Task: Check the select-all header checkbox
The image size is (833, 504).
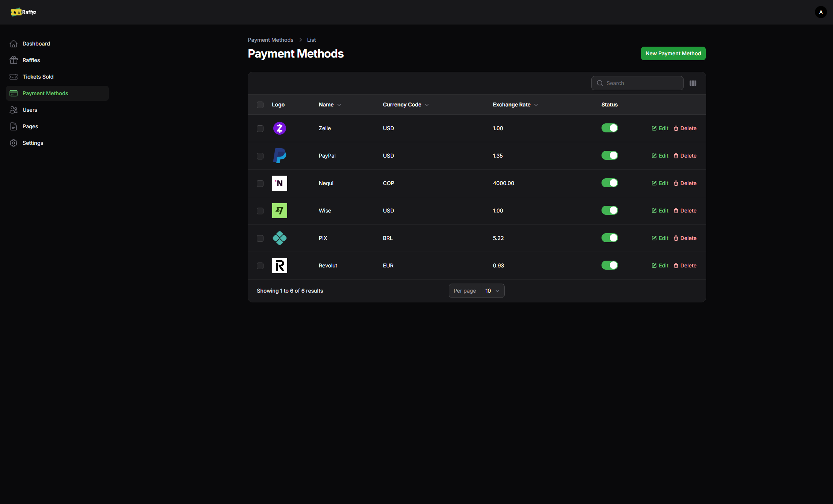Action: point(260,105)
